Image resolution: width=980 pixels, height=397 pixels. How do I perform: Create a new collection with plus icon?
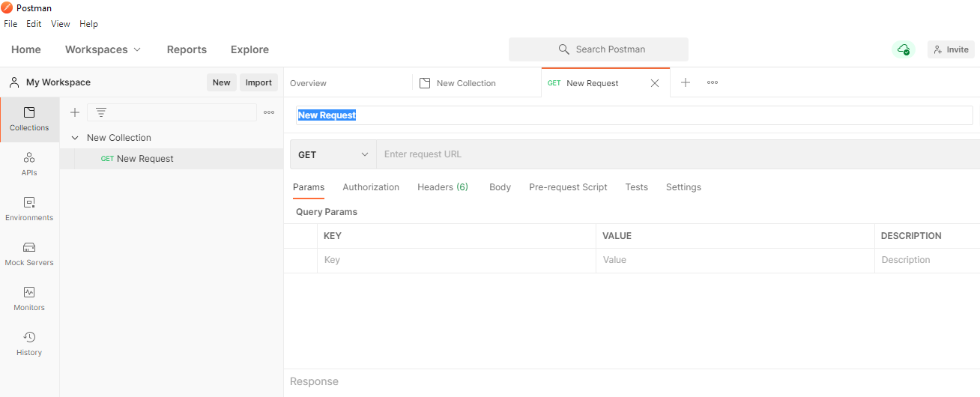point(75,112)
